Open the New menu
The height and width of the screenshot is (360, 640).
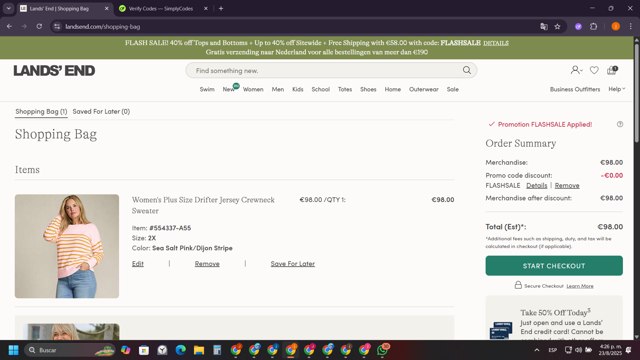pos(229,89)
